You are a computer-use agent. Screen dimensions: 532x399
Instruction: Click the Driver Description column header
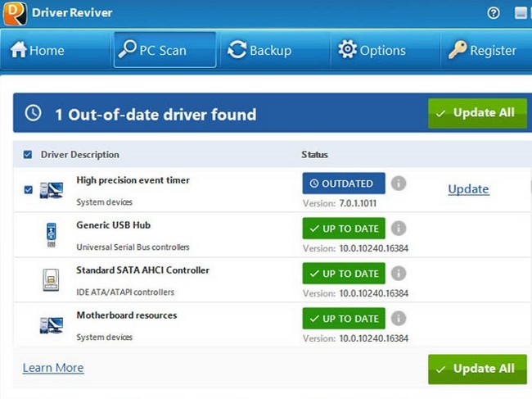coord(79,155)
